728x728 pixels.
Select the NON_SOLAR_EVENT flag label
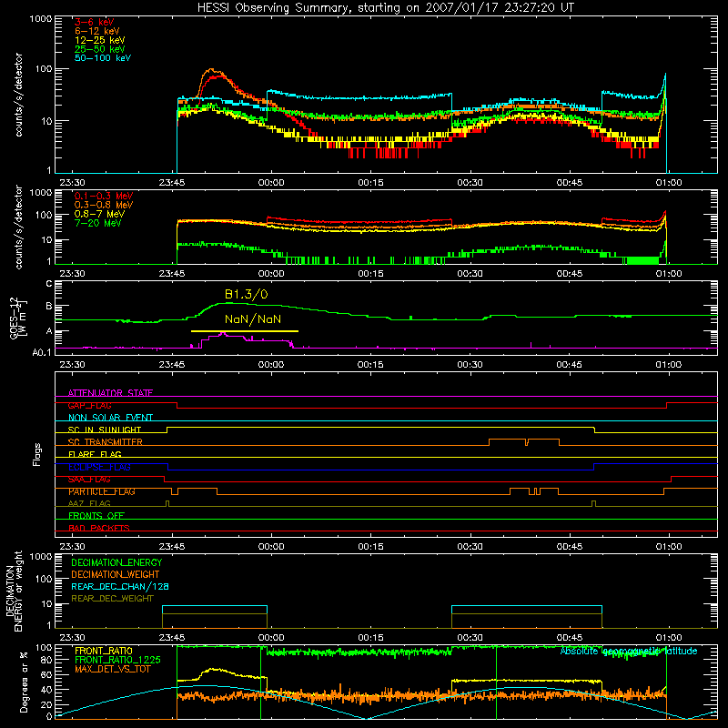point(110,418)
